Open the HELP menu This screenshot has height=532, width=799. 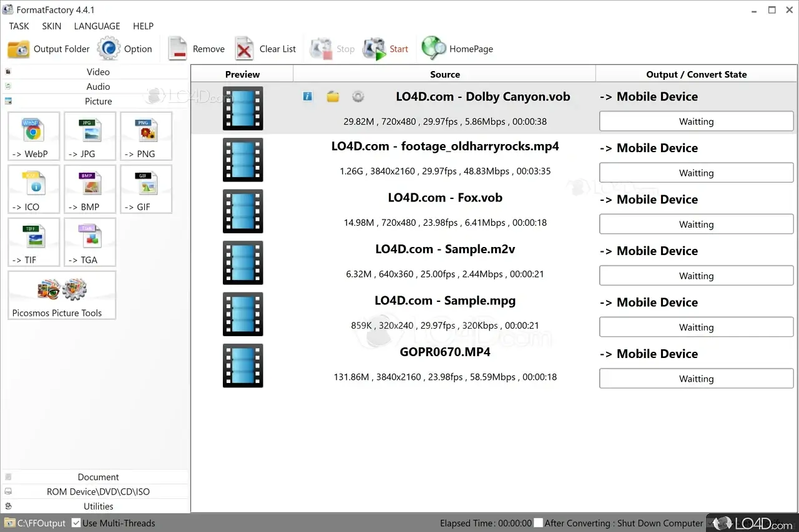(x=143, y=26)
